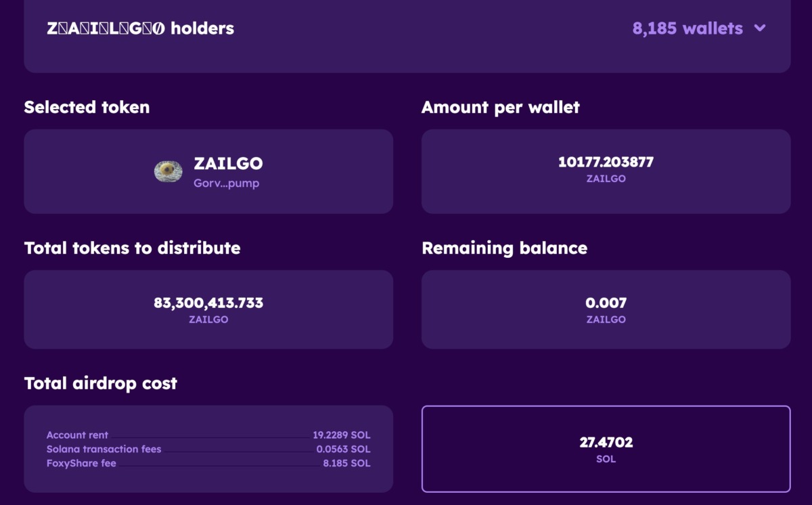The image size is (812, 505).
Task: Select the FoxyShare fee row
Action: click(x=208, y=463)
